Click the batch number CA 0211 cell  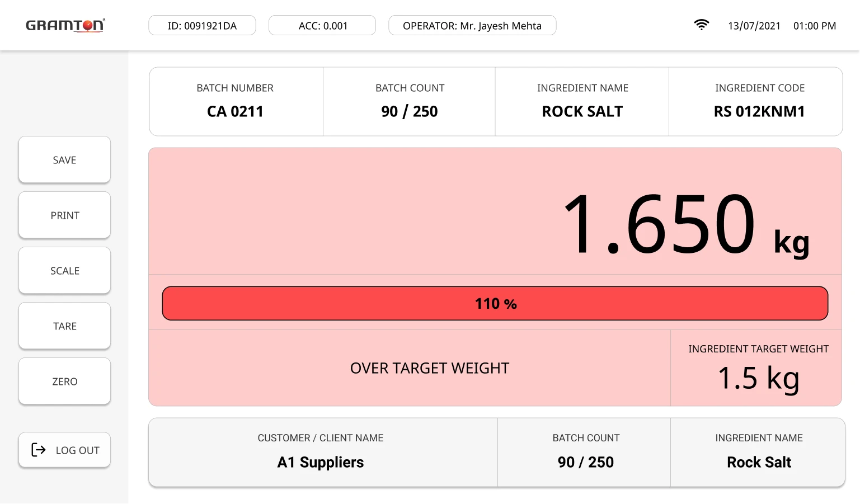click(x=236, y=101)
